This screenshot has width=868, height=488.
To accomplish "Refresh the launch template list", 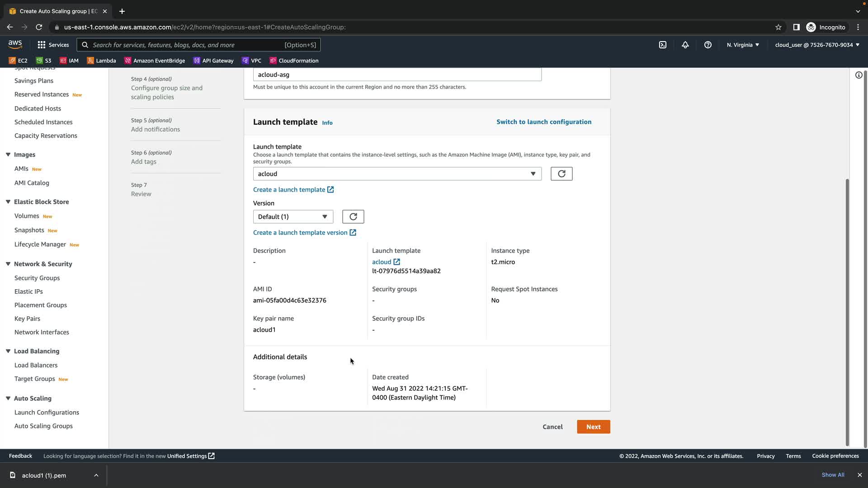I will pos(561,174).
